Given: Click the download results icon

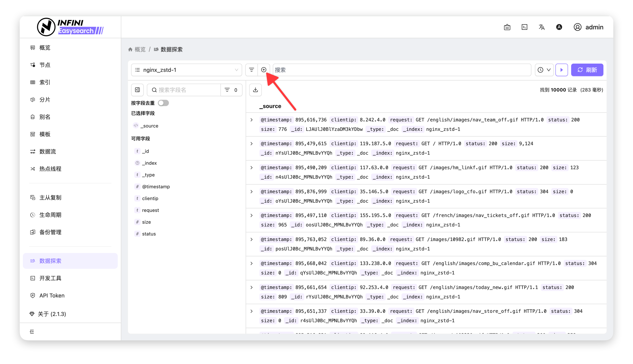Looking at the screenshot, I should pyautogui.click(x=255, y=90).
